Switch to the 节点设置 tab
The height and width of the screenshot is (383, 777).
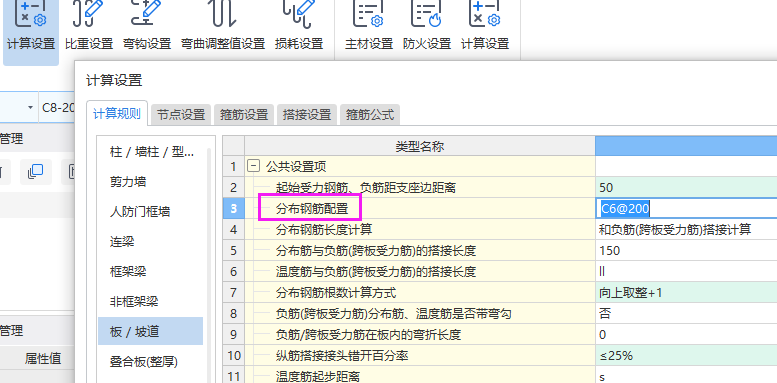(181, 115)
